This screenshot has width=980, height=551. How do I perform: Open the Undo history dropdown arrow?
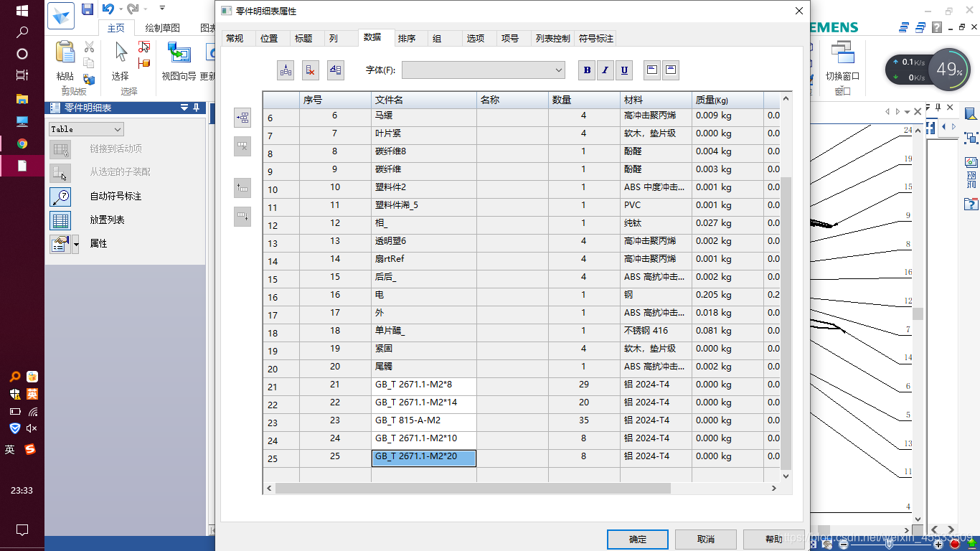coord(120,9)
